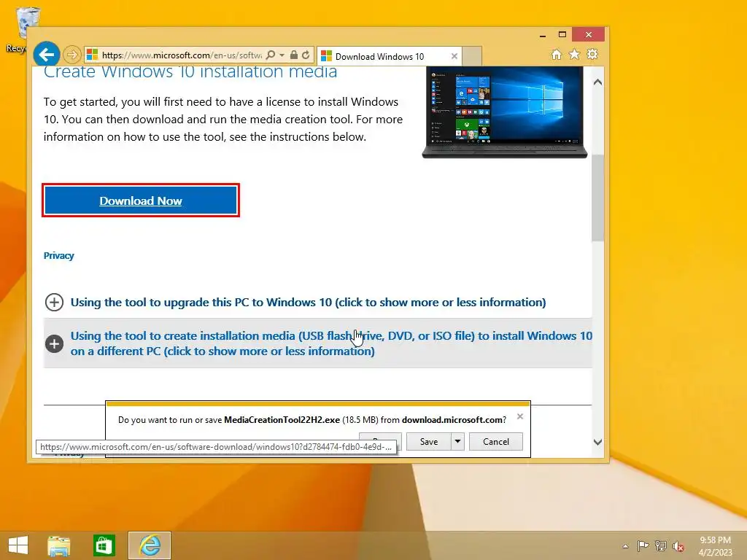Click the Windows 10 laptop image

pos(505,112)
